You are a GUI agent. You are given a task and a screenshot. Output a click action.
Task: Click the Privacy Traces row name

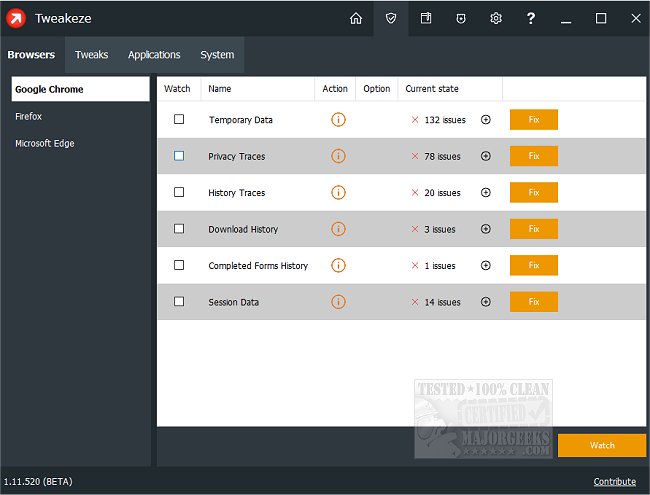point(237,156)
